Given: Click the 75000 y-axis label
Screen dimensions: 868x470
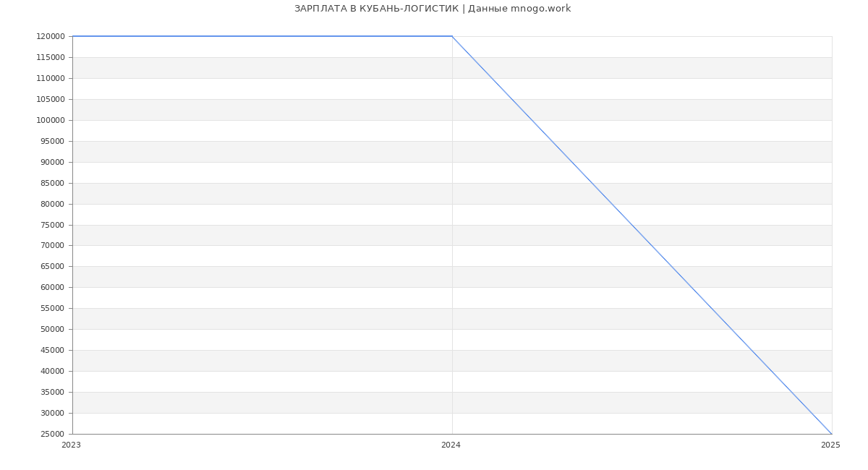Looking at the screenshot, I should (52, 225).
